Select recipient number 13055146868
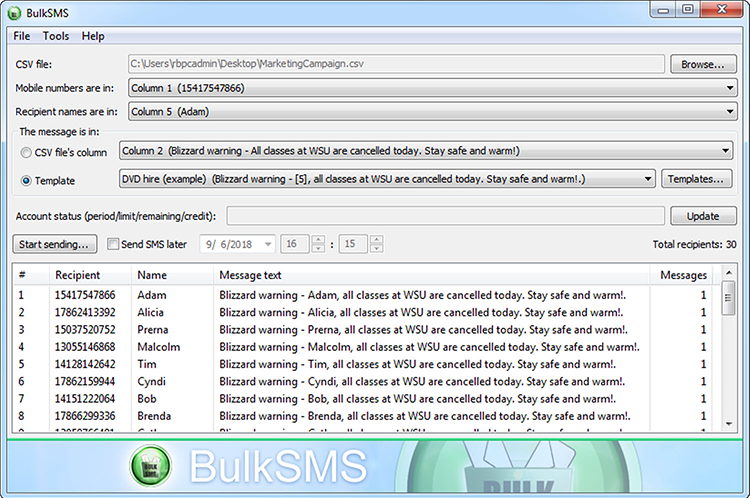Screen dimensions: 750x498 pyautogui.click(x=85, y=347)
